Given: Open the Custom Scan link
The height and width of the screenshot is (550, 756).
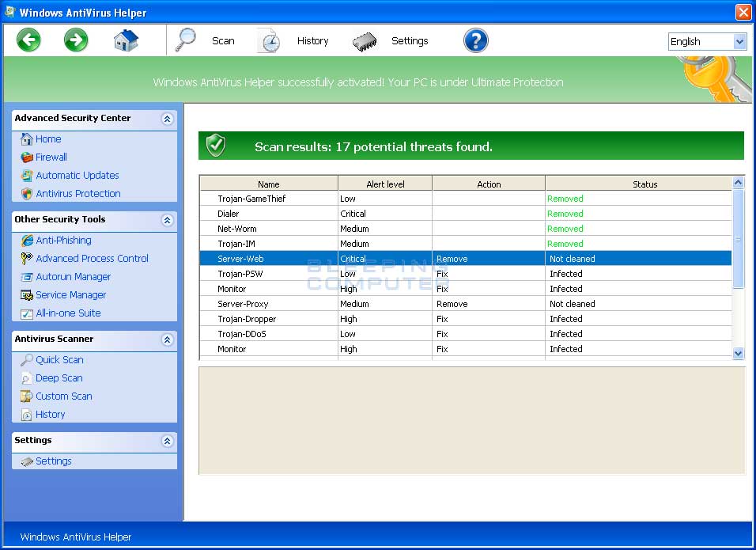Looking at the screenshot, I should 63,396.
